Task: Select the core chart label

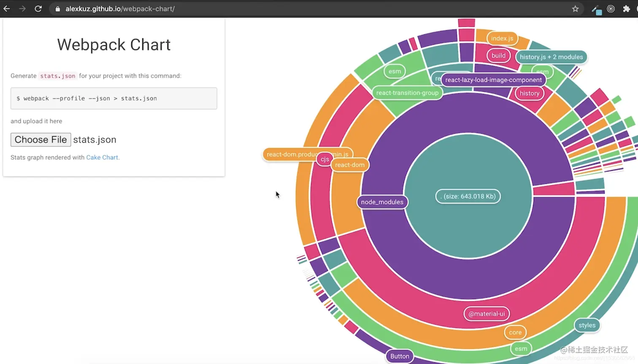Action: pos(515,332)
